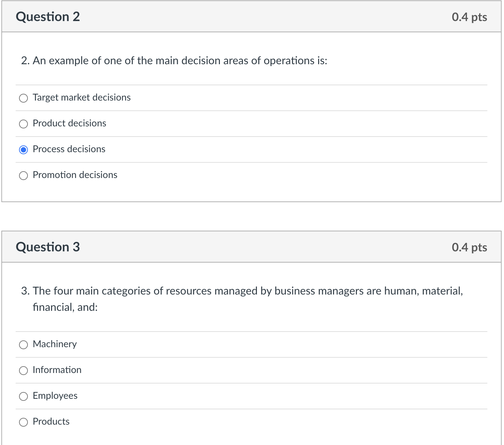Click the Question 2 points value
This screenshot has width=504, height=445.
pos(469,17)
